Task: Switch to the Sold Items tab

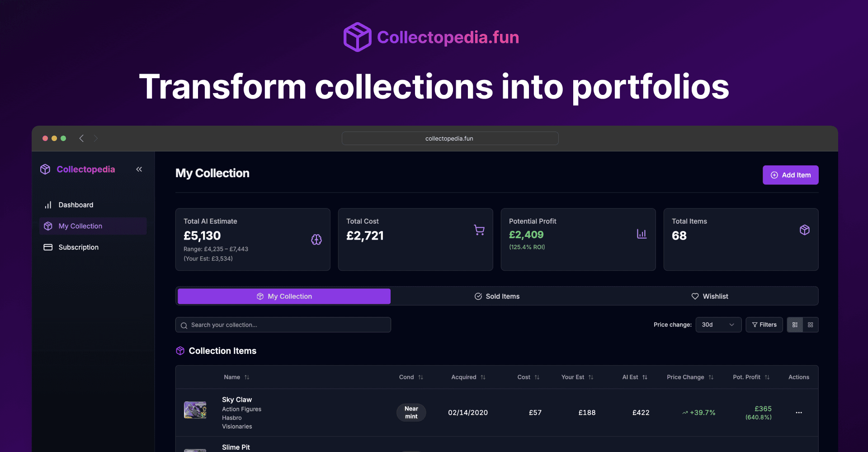Action: [497, 297]
